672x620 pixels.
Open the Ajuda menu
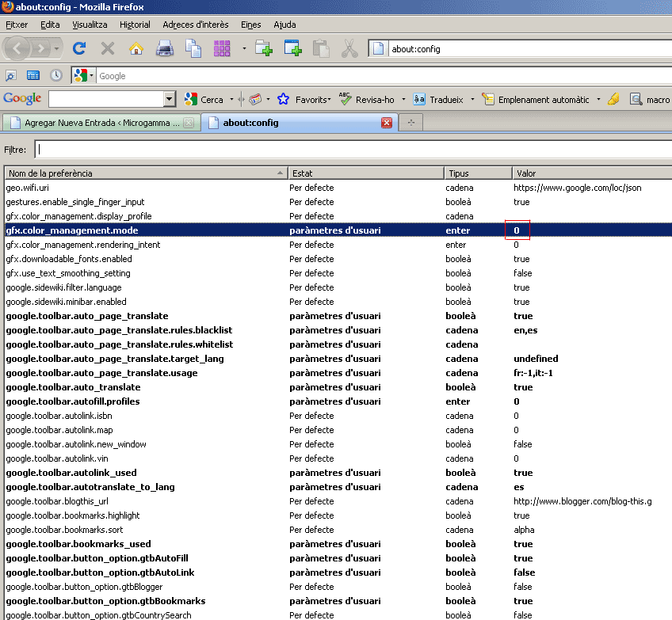pos(284,25)
